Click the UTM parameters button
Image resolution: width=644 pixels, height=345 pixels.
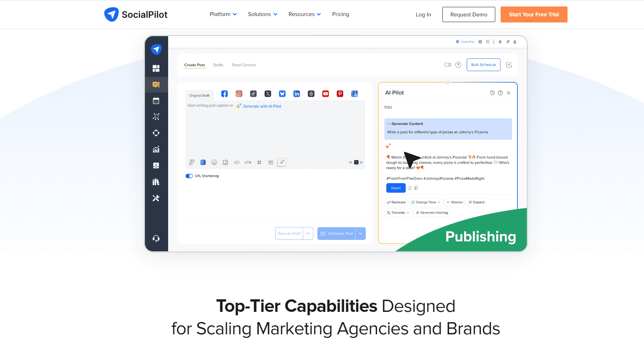click(x=248, y=163)
